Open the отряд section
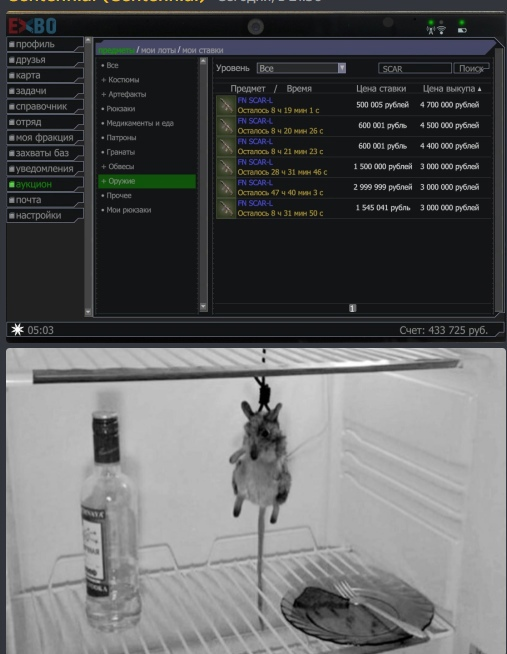Screen dimensions: 507x654 tap(45, 122)
